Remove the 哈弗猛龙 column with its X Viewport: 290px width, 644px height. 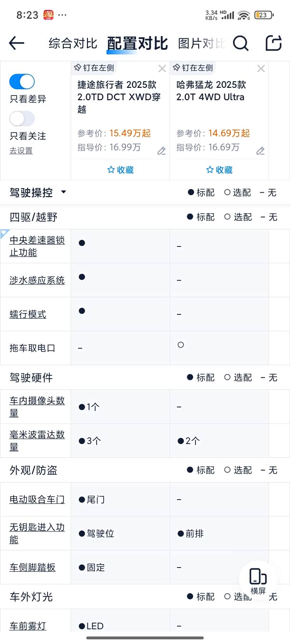pos(261,68)
